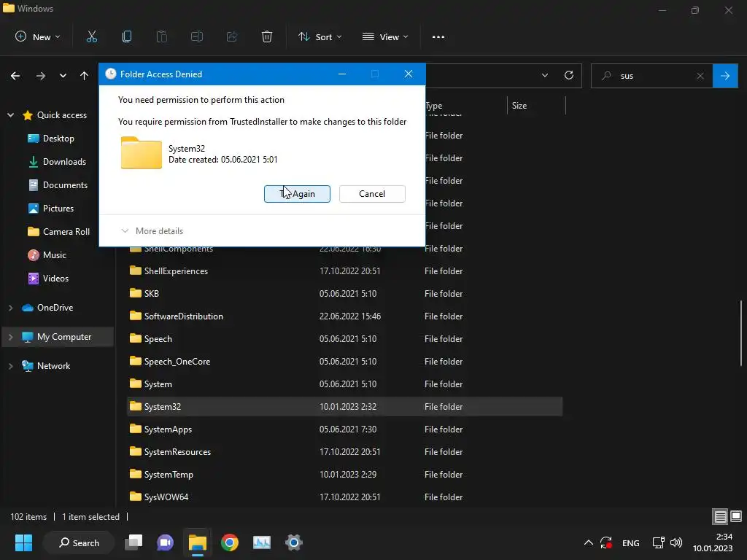Switch to details view layout icon
This screenshot has height=560, width=747.
[x=720, y=516]
